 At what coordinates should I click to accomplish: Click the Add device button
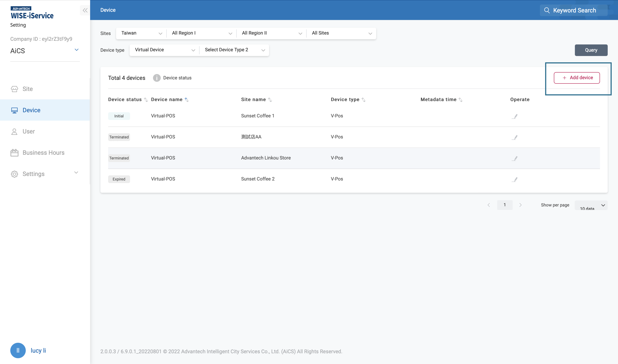click(577, 78)
